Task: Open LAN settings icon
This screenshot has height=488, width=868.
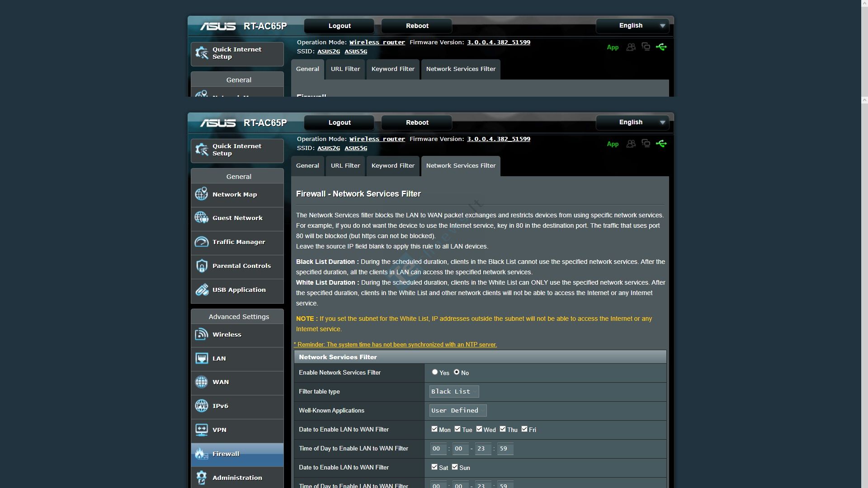Action: click(x=201, y=358)
